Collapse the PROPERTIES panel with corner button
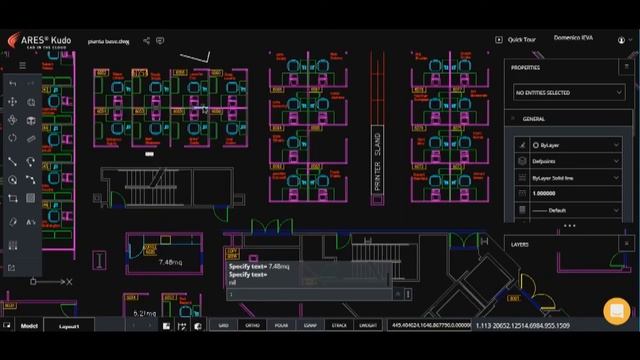Image resolution: width=640 pixels, height=360 pixels. coord(627,67)
